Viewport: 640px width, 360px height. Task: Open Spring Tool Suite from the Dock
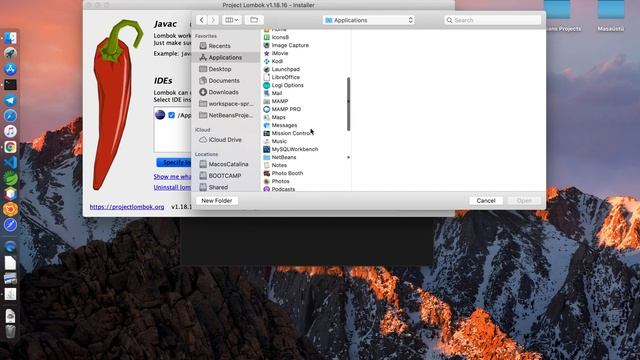pyautogui.click(x=10, y=178)
